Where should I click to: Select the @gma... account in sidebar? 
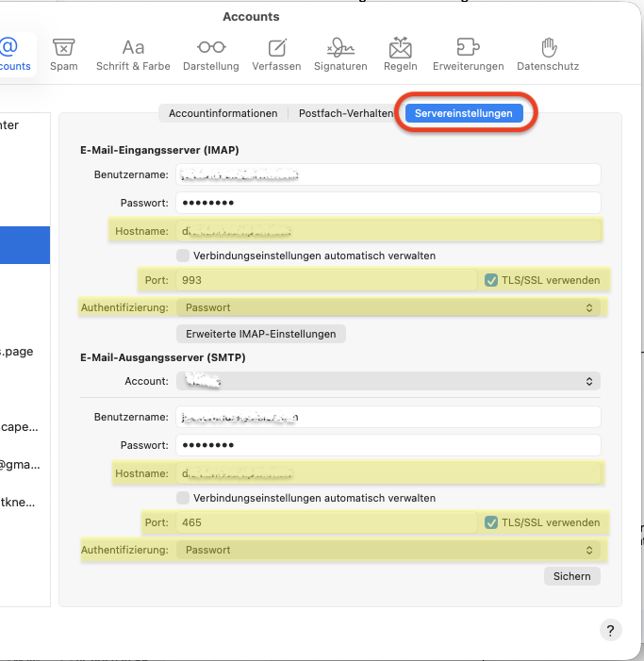tap(20, 465)
